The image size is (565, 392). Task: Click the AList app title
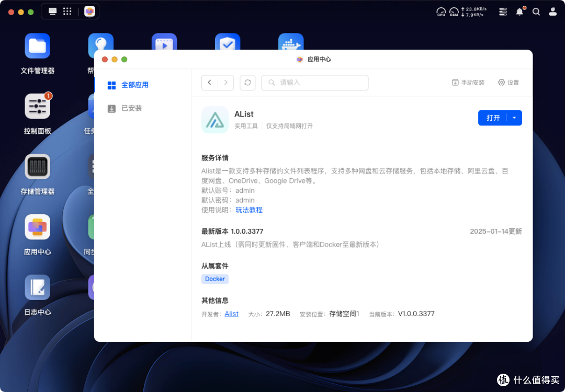(x=244, y=114)
